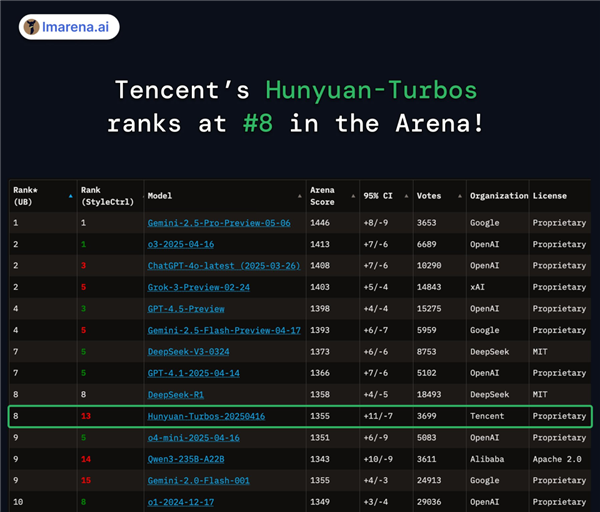Sort by Rank (UB) arrow icon
Viewport: 600px width, 512px height.
70,196
